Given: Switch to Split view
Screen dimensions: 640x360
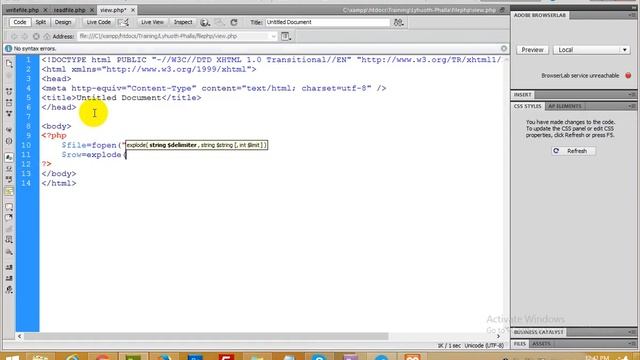Looking at the screenshot, I should point(40,22).
